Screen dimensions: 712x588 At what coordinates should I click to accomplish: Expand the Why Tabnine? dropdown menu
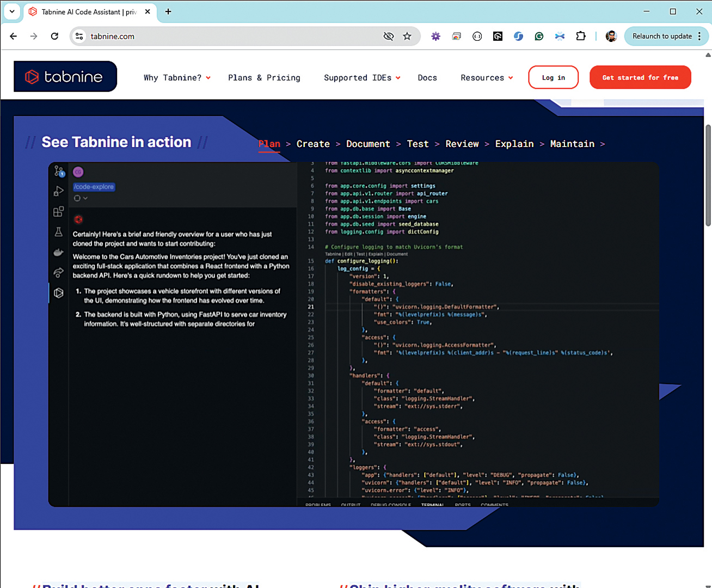pyautogui.click(x=177, y=78)
